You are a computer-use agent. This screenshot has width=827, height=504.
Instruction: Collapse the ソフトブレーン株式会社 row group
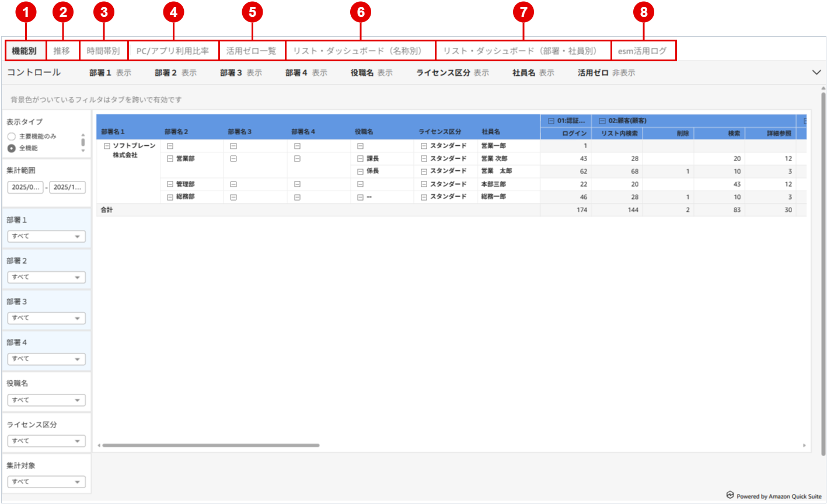(x=107, y=146)
